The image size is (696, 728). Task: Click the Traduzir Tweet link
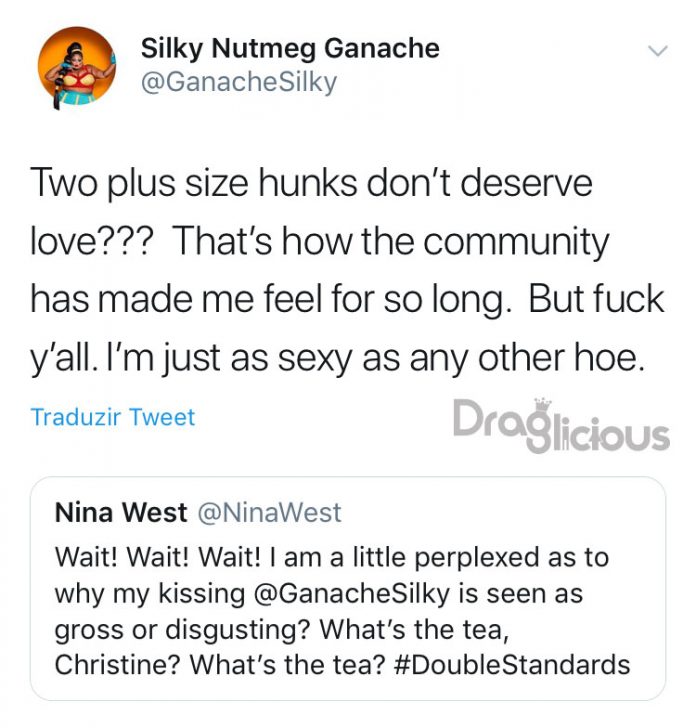tap(113, 417)
